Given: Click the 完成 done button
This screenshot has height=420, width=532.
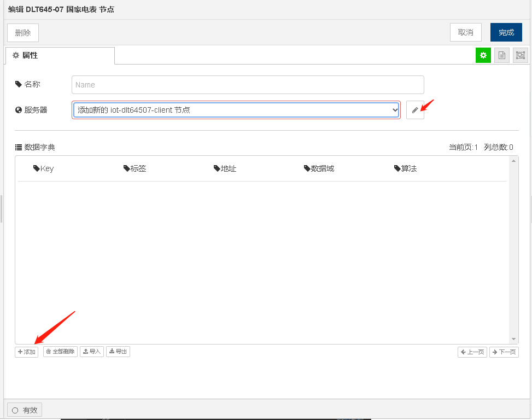Looking at the screenshot, I should click(x=506, y=33).
